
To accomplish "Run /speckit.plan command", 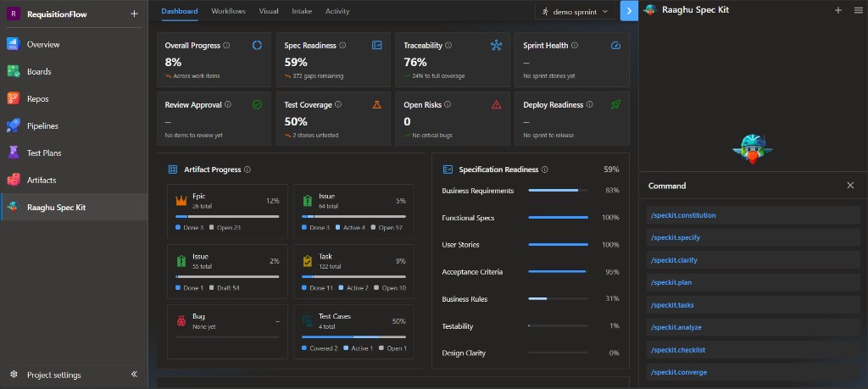I will click(x=753, y=282).
